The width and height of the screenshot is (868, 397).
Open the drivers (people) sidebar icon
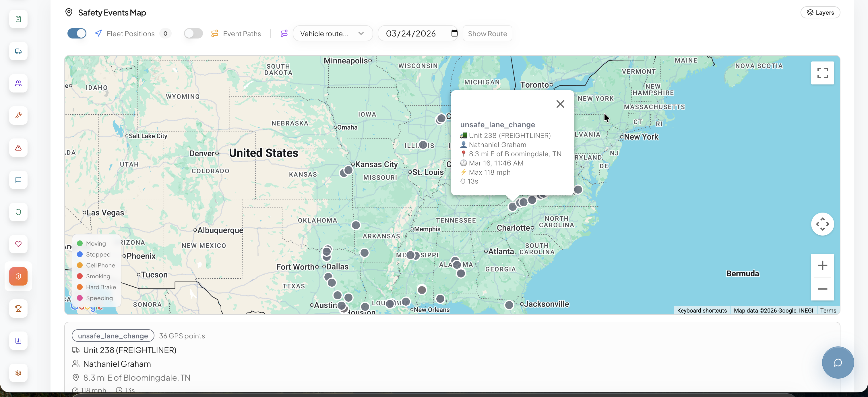click(18, 83)
